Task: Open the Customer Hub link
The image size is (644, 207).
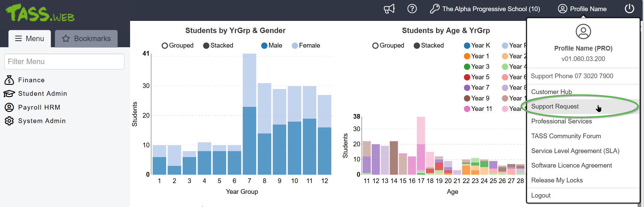Action: point(551,92)
